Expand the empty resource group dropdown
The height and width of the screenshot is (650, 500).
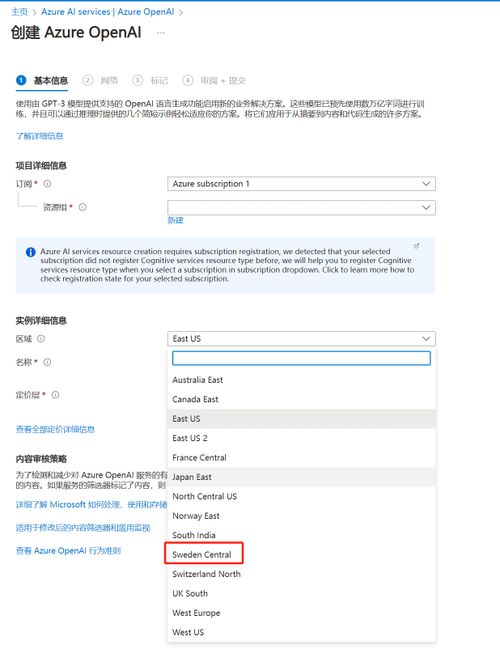[x=301, y=207]
